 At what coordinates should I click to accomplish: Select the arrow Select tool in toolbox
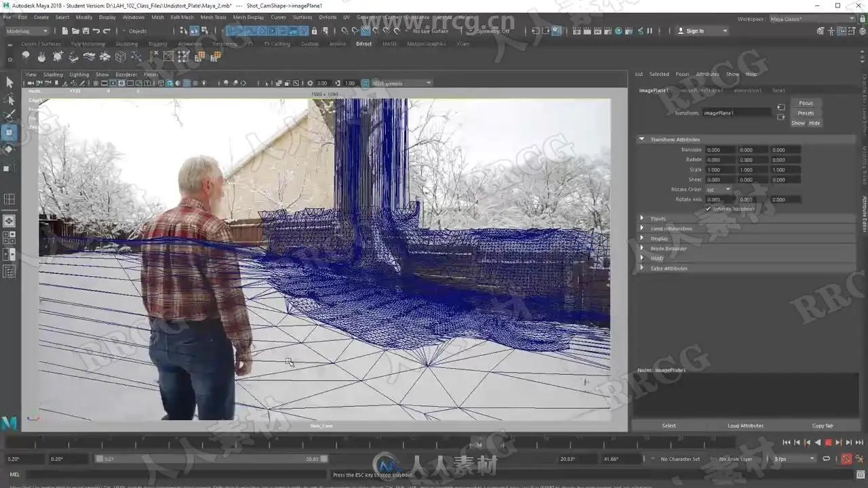pos(9,82)
